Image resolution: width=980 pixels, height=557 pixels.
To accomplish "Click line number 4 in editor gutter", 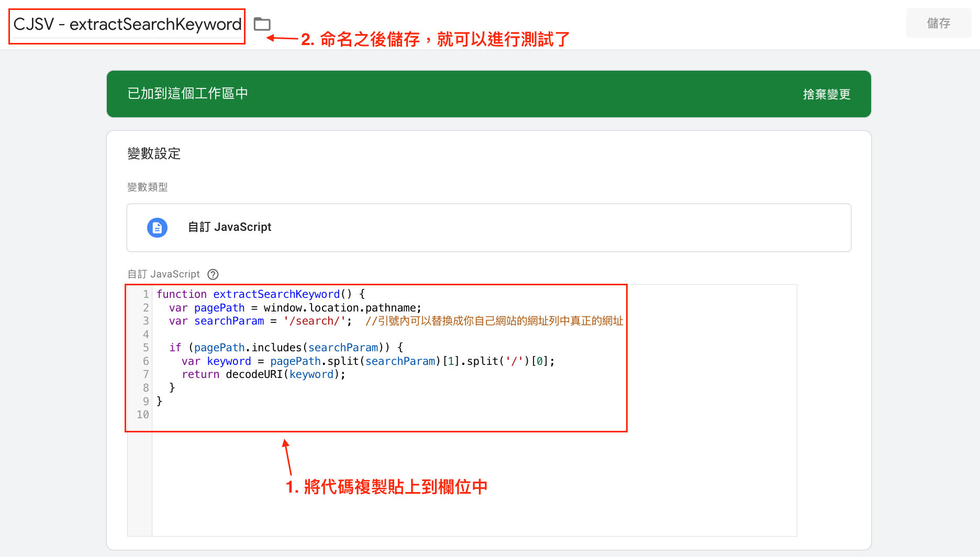I will coord(146,335).
